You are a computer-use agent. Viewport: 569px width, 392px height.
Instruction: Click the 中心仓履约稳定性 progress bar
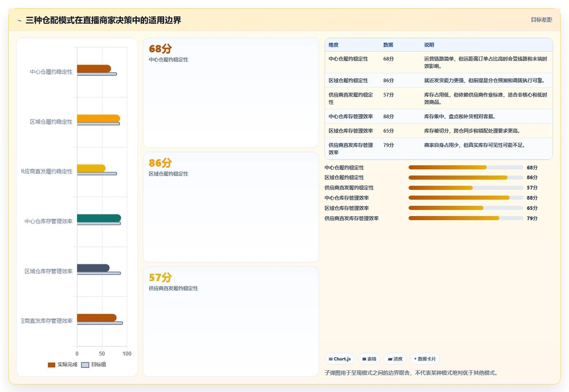(x=466, y=167)
